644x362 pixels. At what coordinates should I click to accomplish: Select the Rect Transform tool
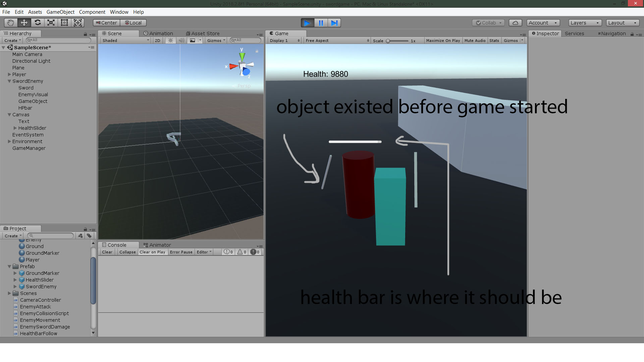[64, 23]
